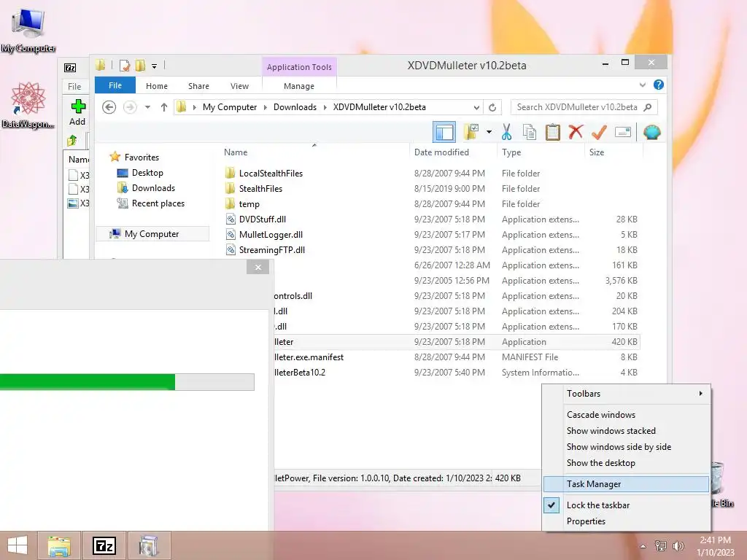This screenshot has height=560, width=747.
Task: Select the temp folder
Action: click(249, 204)
